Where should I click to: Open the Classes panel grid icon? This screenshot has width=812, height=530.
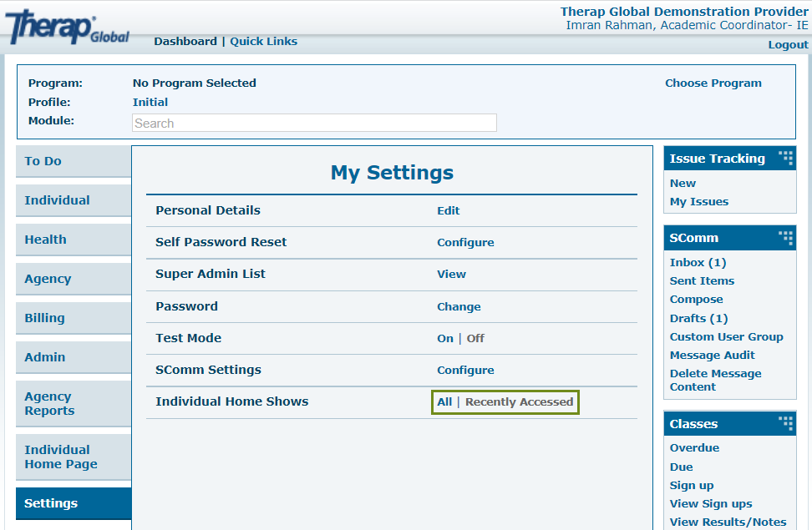[785, 423]
